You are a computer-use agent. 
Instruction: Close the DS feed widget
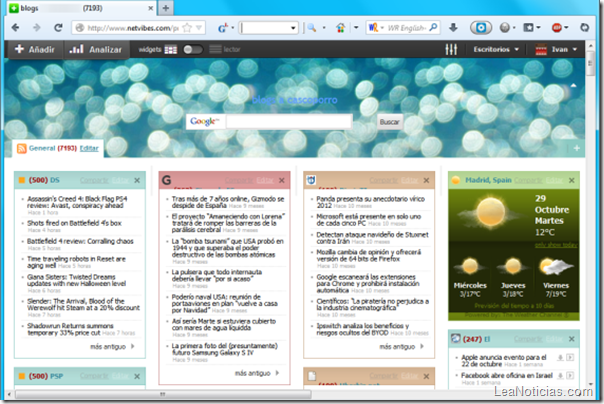point(139,180)
